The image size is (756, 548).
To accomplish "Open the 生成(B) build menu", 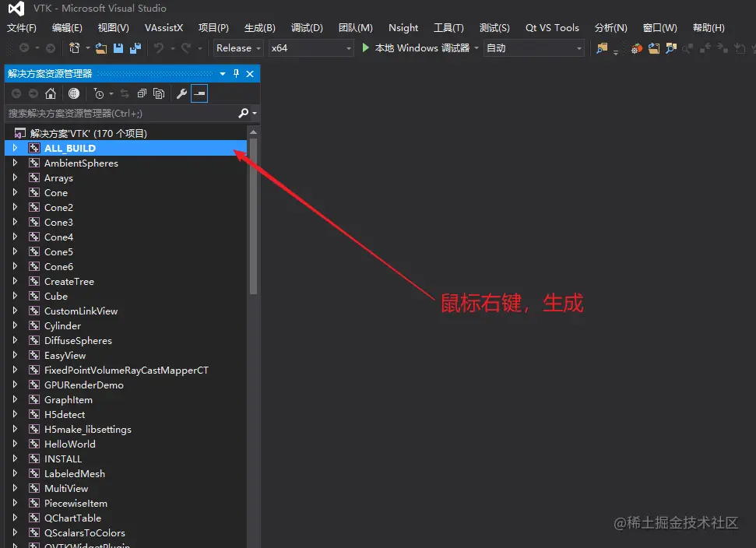I will (x=260, y=28).
